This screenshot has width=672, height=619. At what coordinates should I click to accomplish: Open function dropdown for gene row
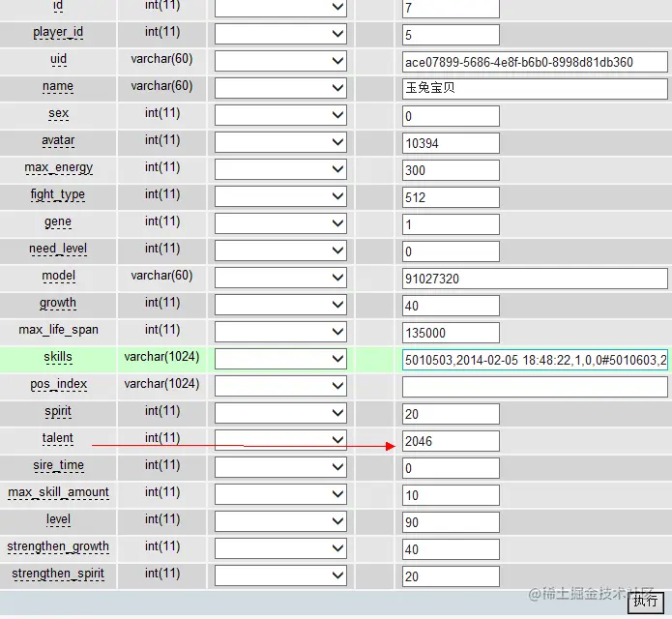tap(280, 223)
